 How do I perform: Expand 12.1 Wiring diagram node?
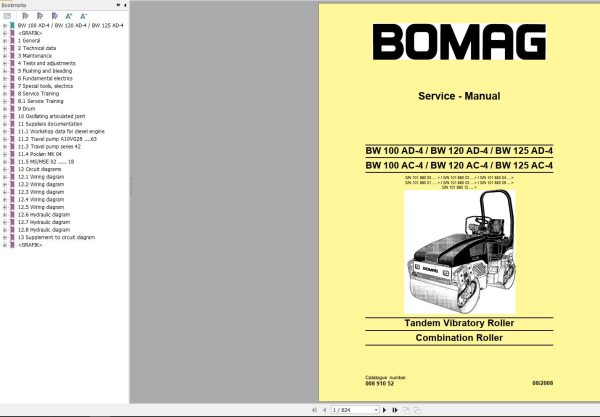(5, 177)
